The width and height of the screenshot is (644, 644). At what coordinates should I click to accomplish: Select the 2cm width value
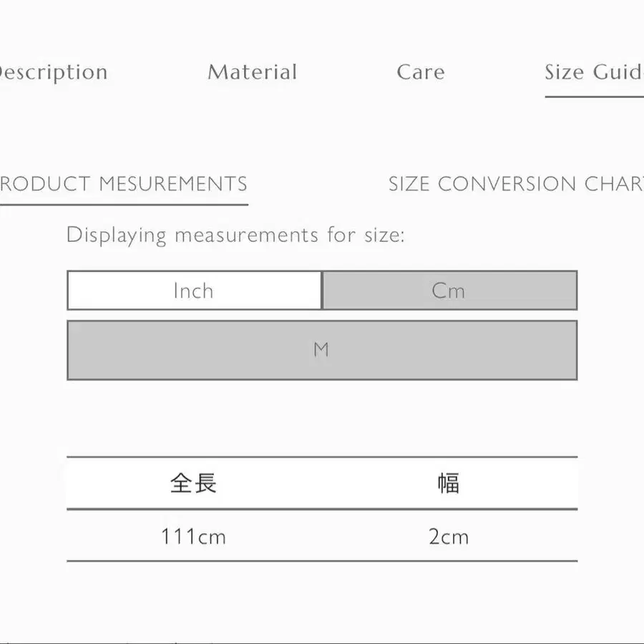point(449,537)
